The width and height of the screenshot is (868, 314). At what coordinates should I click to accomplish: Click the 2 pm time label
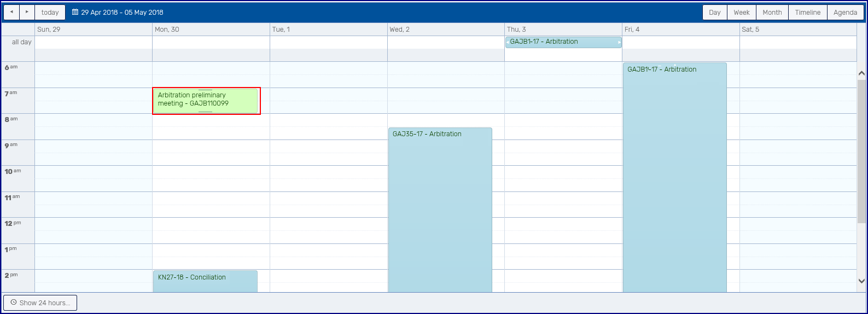click(x=11, y=275)
